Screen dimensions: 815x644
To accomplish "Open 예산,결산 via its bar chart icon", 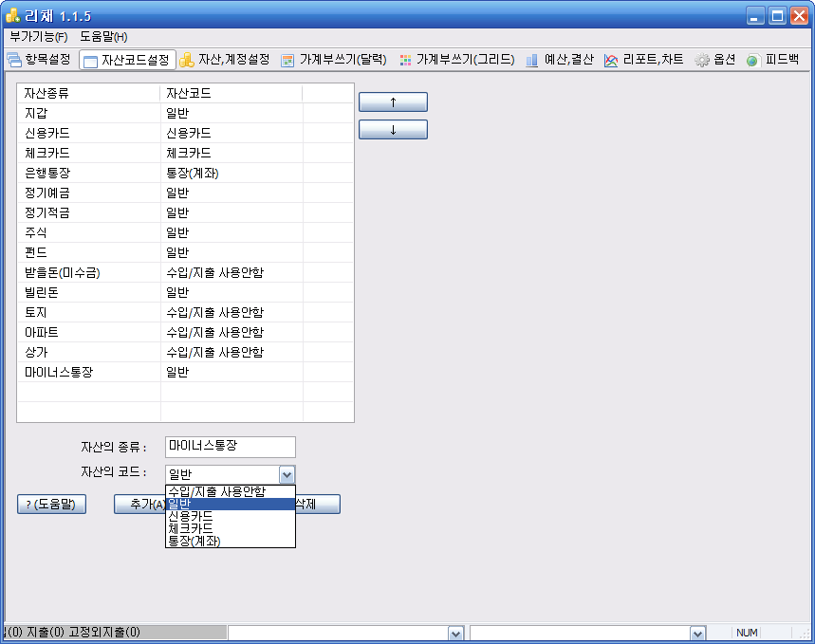I will coord(532,60).
